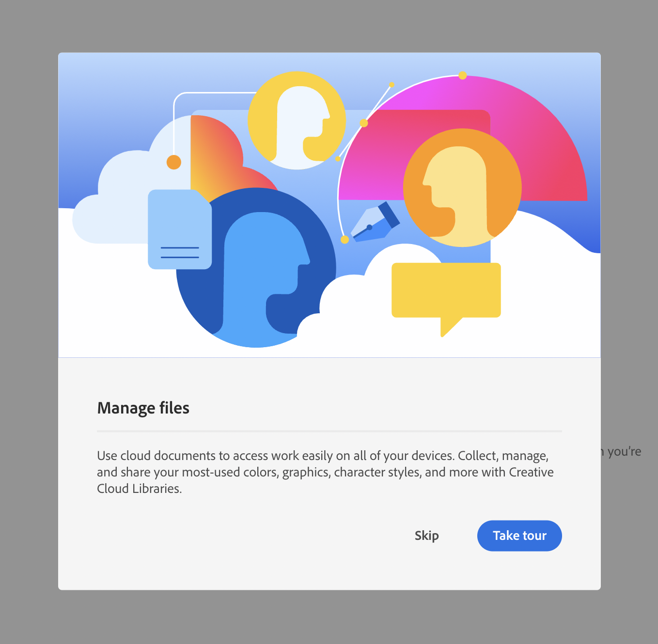Click the Manage files heading

(x=143, y=408)
